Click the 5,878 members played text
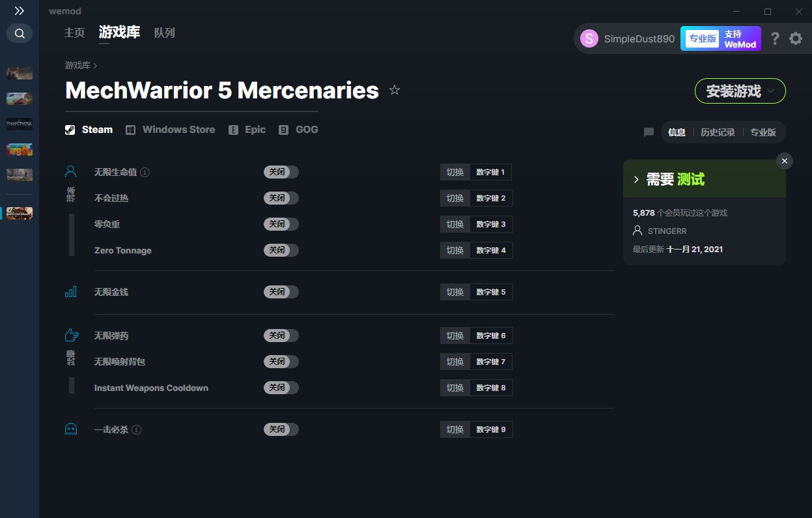 [x=680, y=213]
